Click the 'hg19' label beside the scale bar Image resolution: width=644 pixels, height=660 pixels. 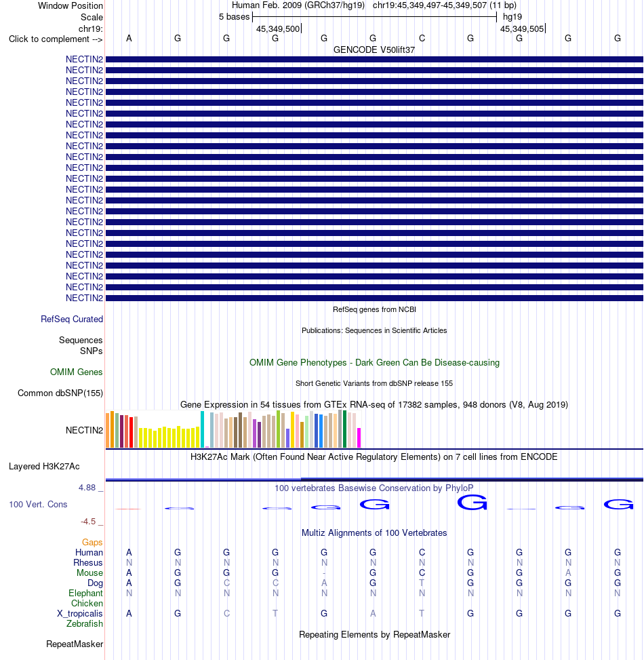tap(512, 17)
